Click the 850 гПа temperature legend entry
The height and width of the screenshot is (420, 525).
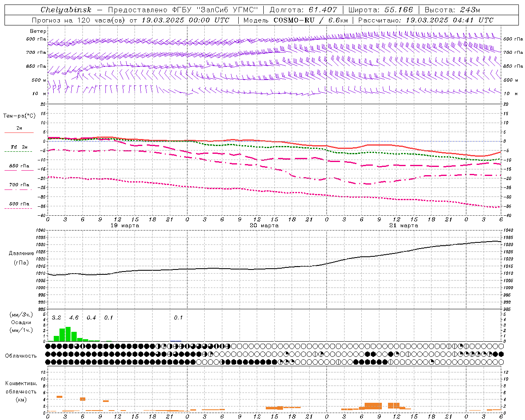click(19, 166)
